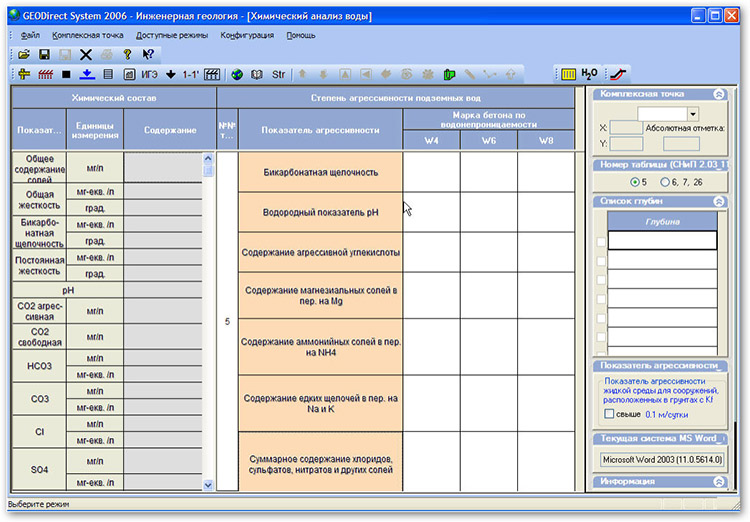Open the Комплексная точка dropdown list
The image size is (750, 522).
[x=693, y=114]
